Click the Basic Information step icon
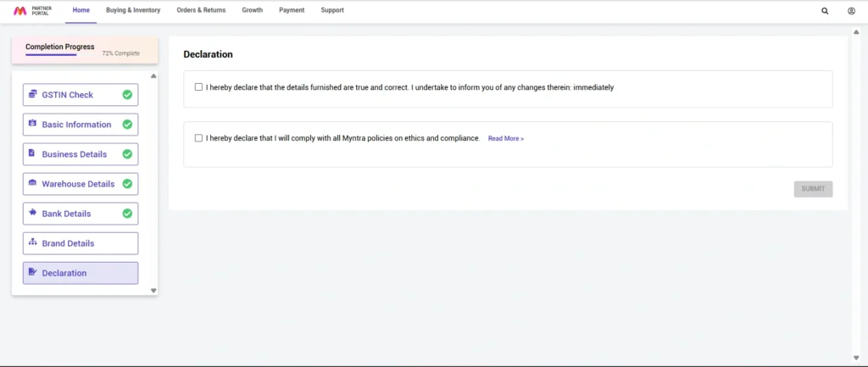This screenshot has height=367, width=868. (33, 124)
